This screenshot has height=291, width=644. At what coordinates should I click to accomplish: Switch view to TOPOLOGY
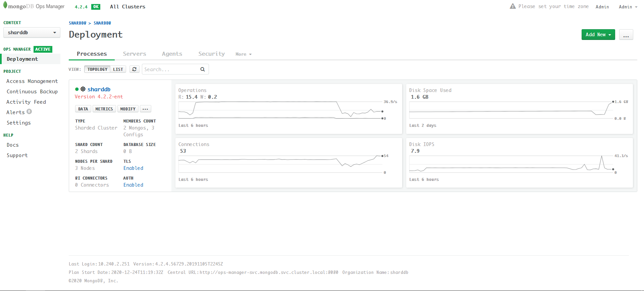(97, 69)
